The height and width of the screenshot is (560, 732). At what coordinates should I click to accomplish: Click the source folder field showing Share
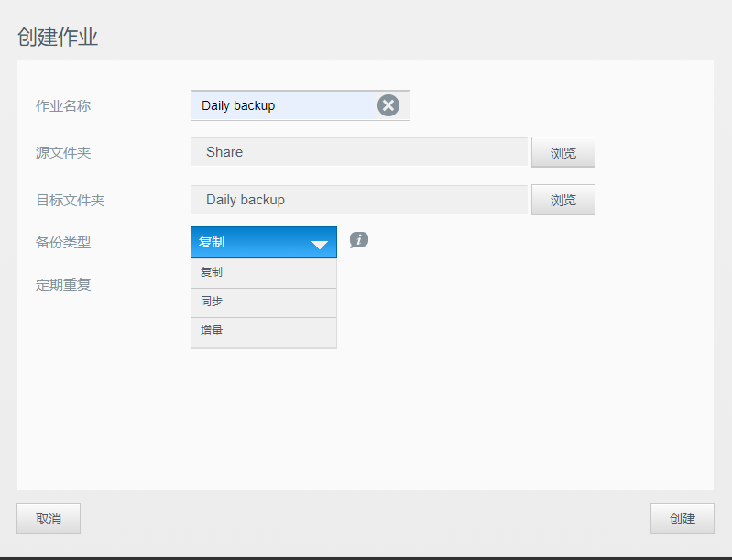[359, 152]
